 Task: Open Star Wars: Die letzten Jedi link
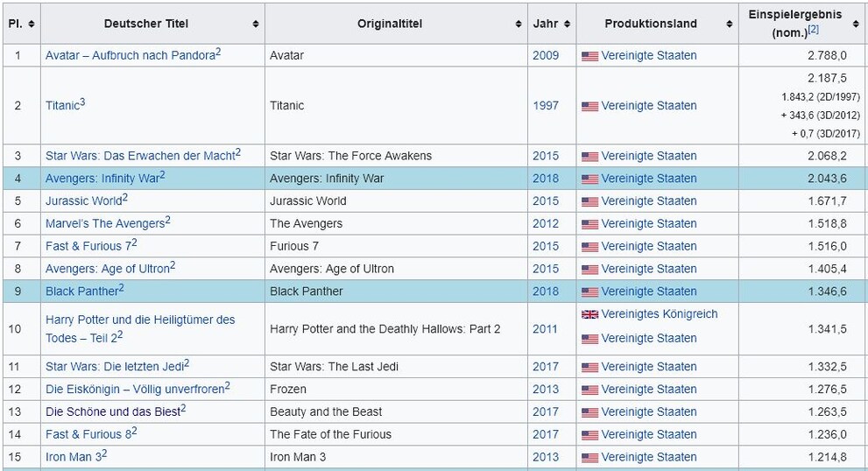click(x=115, y=367)
